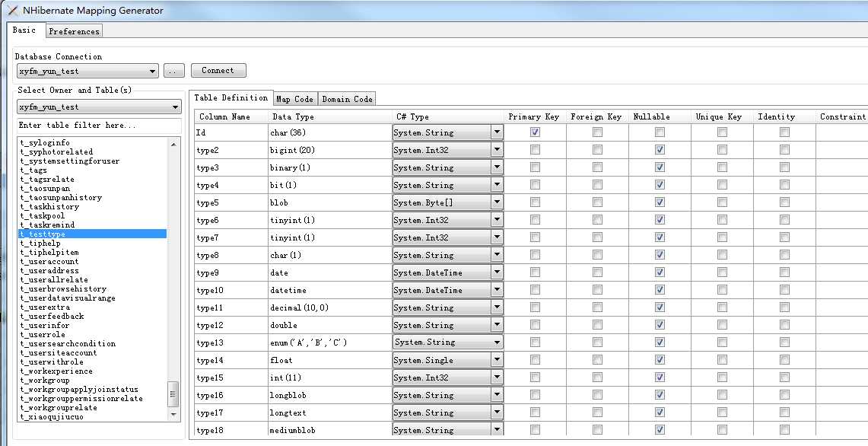The image size is (868, 446).
Task: Click the char(36) data type cell
Action: 329,132
